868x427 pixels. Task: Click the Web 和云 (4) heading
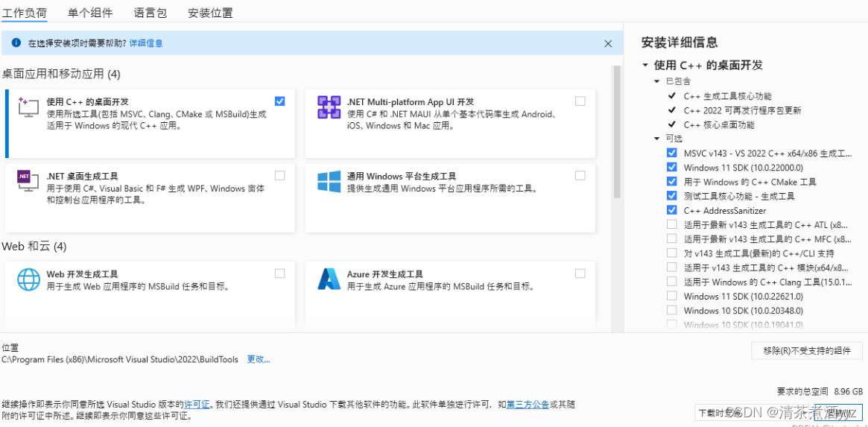click(x=34, y=246)
